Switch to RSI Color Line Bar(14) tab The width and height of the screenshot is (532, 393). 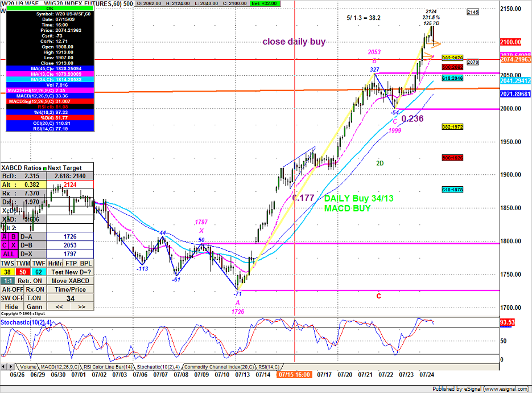pos(108,367)
